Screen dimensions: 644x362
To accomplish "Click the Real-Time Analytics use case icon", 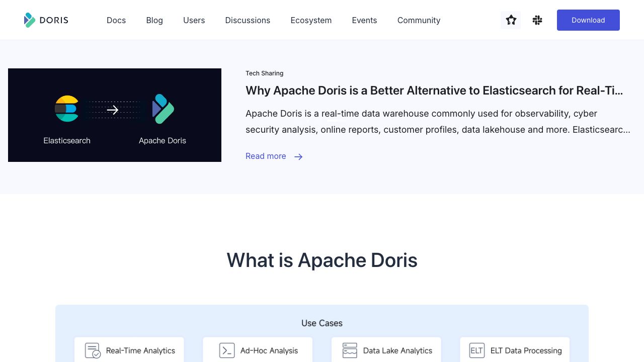I will 93,350.
